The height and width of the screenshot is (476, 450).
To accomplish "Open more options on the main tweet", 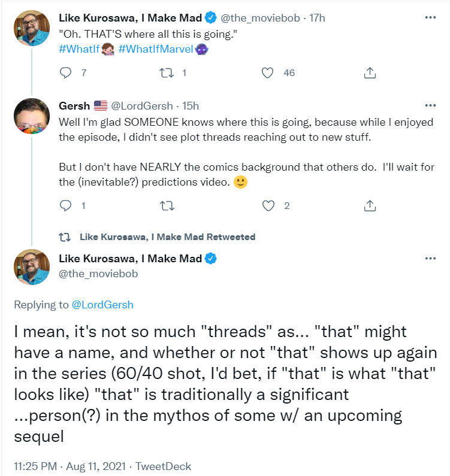I will point(430,258).
